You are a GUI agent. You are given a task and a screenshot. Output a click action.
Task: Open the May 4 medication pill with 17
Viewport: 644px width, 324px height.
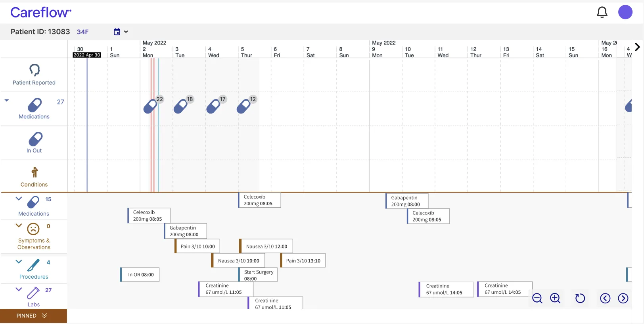click(213, 106)
